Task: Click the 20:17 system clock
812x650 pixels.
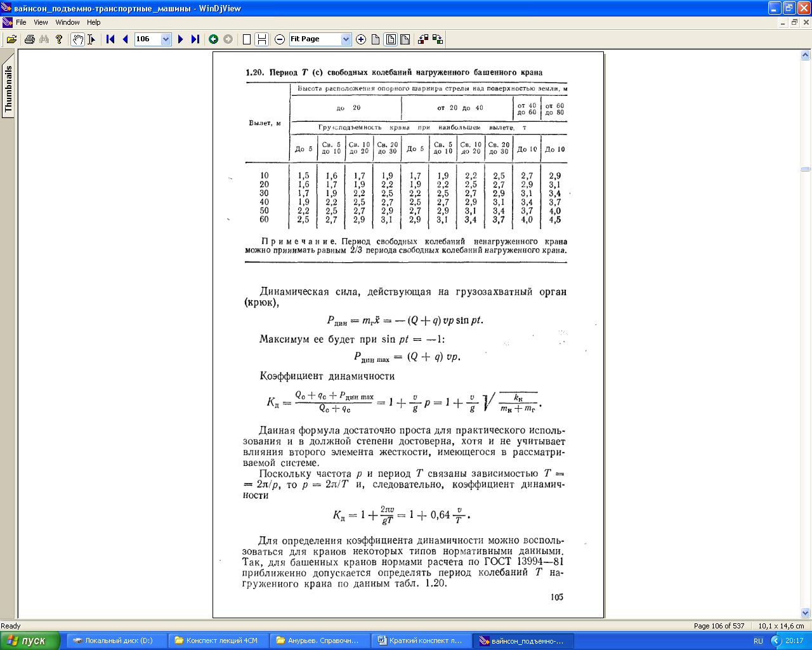Action: 794,641
